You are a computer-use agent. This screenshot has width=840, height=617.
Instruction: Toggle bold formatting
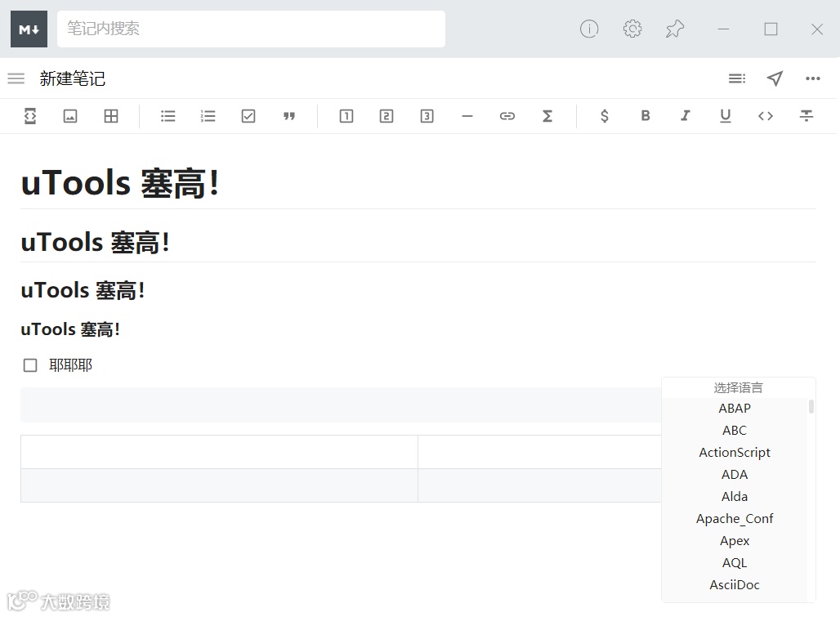click(x=646, y=116)
